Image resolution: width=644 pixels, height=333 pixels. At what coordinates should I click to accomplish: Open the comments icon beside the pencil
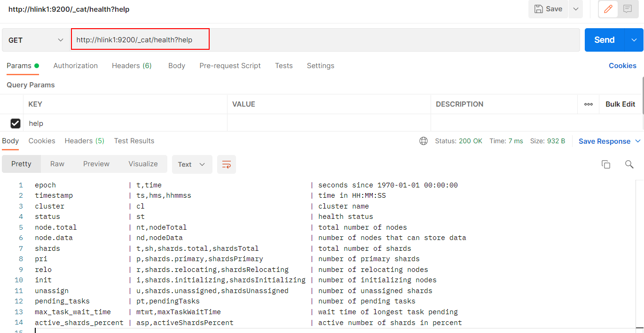point(628,9)
